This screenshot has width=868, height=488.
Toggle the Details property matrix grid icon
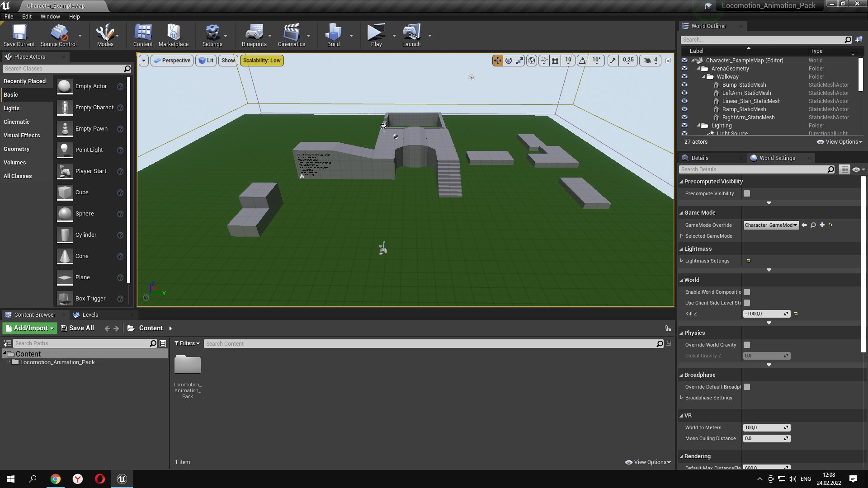pyautogui.click(x=844, y=169)
